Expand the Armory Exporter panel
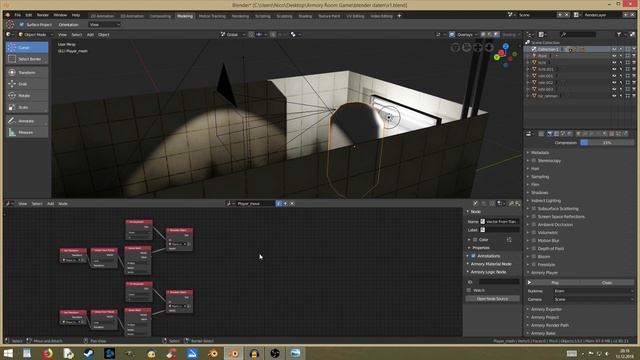 (547, 309)
